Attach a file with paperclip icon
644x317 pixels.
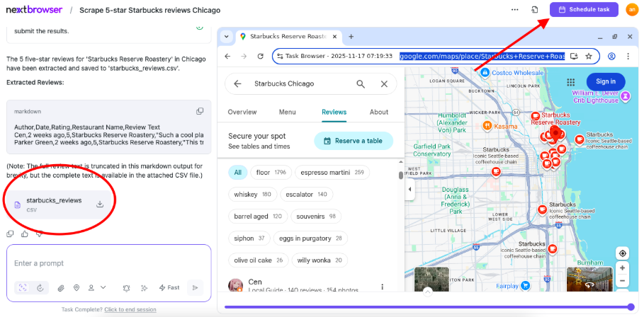tap(61, 288)
